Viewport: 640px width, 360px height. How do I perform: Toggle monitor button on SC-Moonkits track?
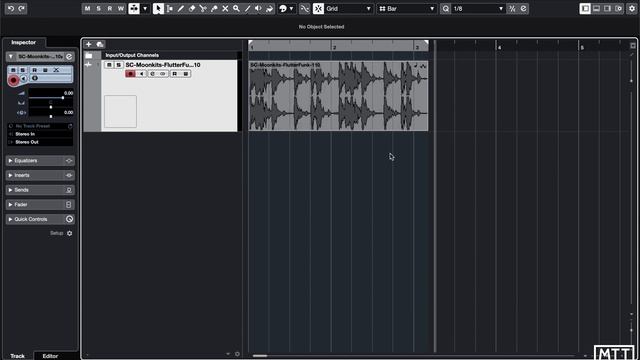(x=141, y=74)
